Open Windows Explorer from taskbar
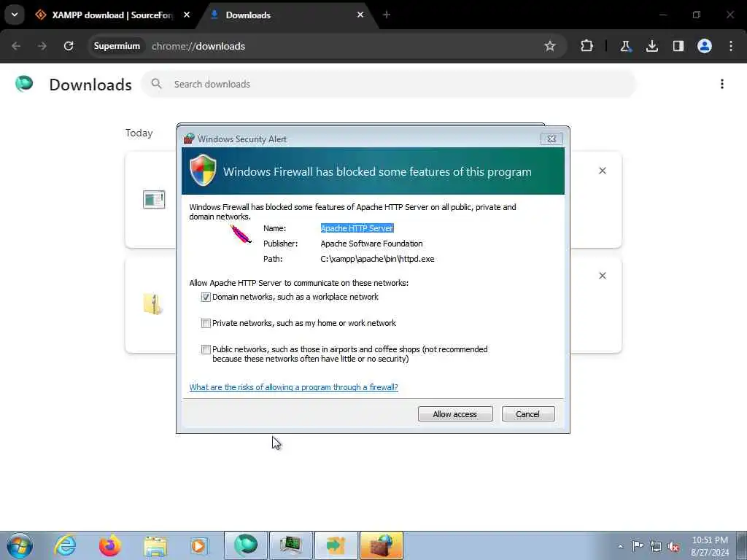This screenshot has height=560, width=747. tap(155, 545)
